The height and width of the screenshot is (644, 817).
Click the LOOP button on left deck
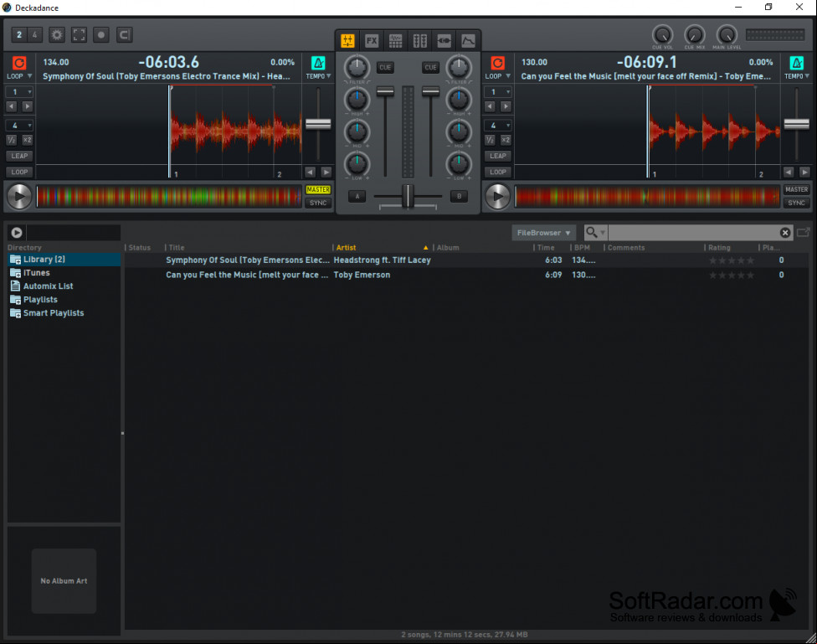click(19, 172)
